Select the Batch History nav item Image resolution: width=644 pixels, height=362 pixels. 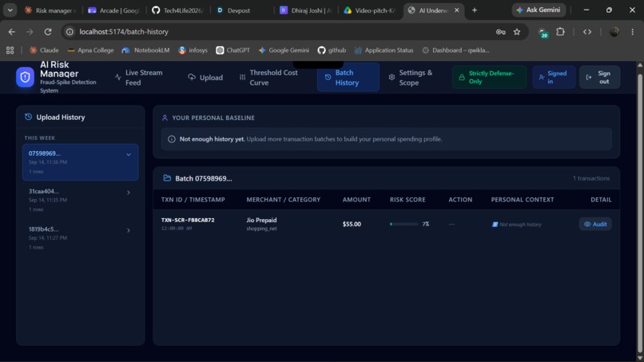click(348, 78)
